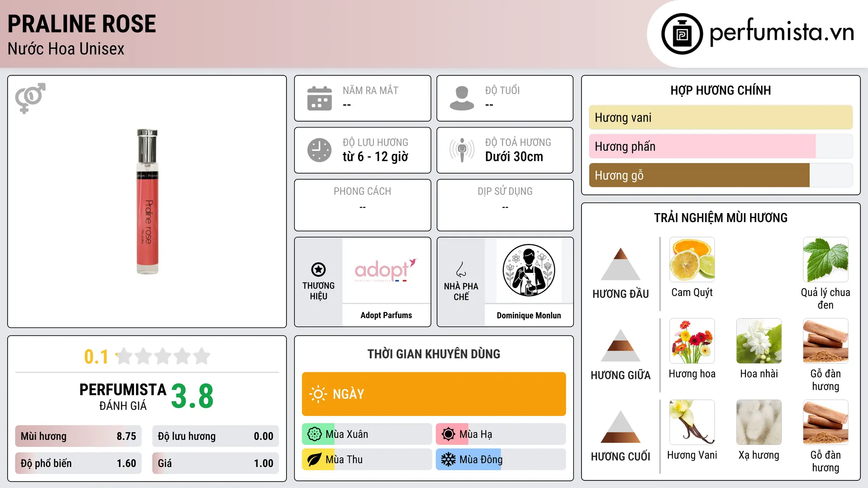
Task: Click the five-star rating row
Action: [x=163, y=356]
